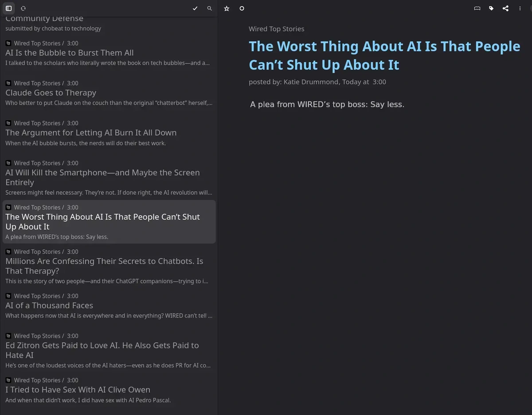The width and height of the screenshot is (532, 415).
Task: Toggle the read/unread circle marker
Action: (x=242, y=8)
